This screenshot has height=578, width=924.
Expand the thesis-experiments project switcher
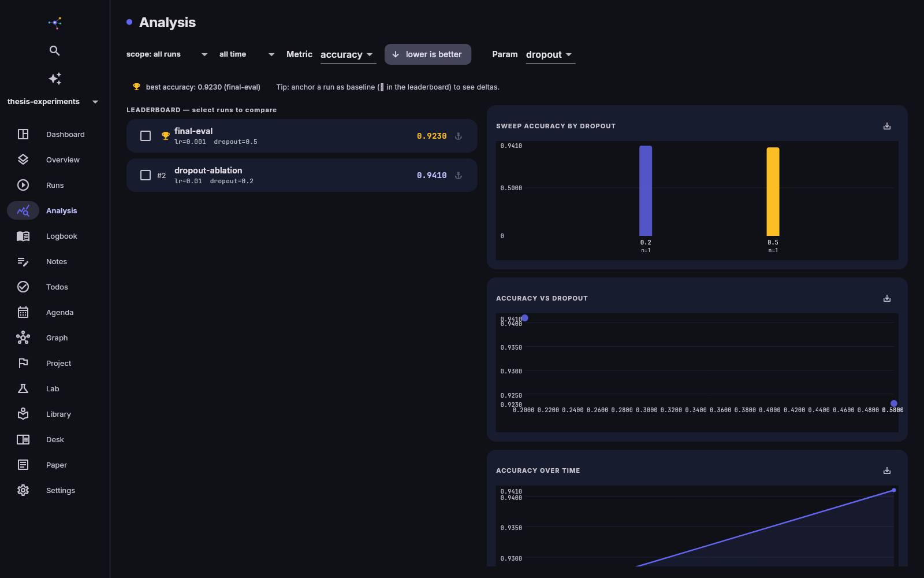click(53, 102)
